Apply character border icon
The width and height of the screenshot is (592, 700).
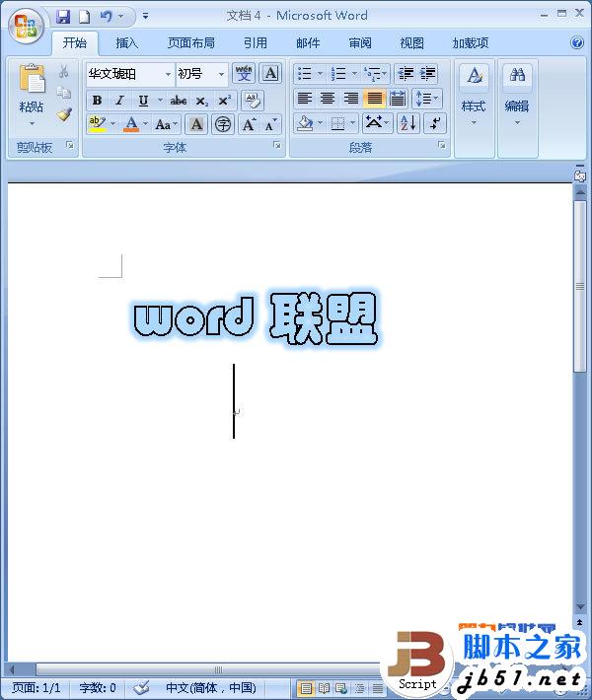270,73
